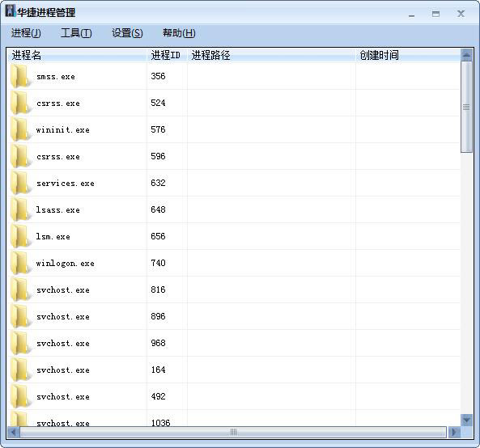Click the 创建时间 column header

click(x=408, y=55)
